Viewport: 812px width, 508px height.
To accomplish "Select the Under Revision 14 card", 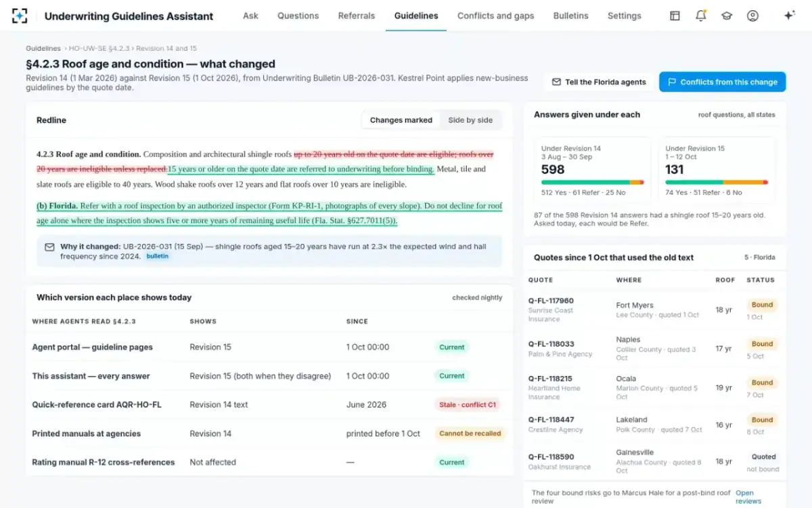I will point(593,169).
